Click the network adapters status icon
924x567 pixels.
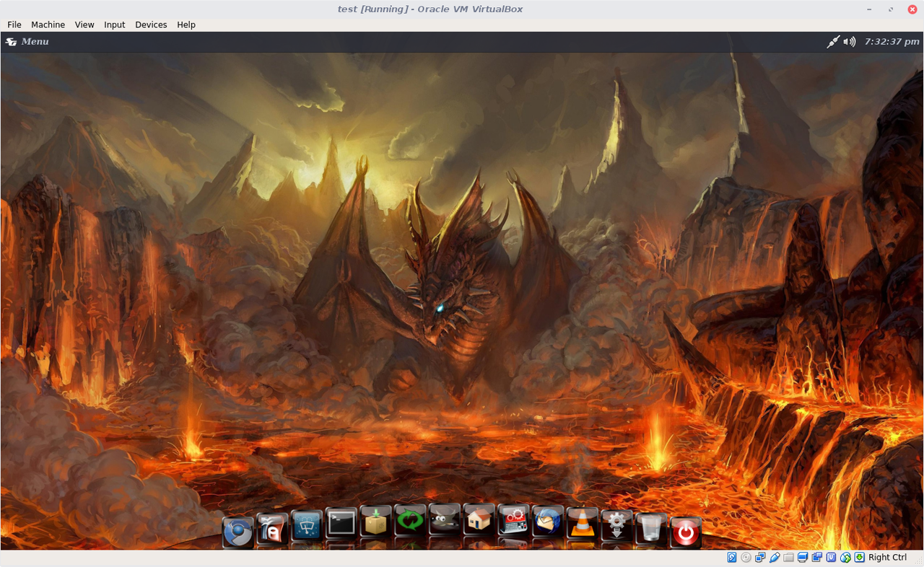pyautogui.click(x=760, y=558)
